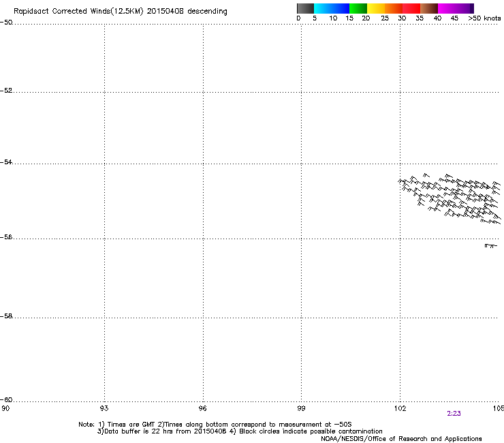Click the brown 35-40 knots color swatch
This screenshot has width=504, height=443.
(x=429, y=8)
